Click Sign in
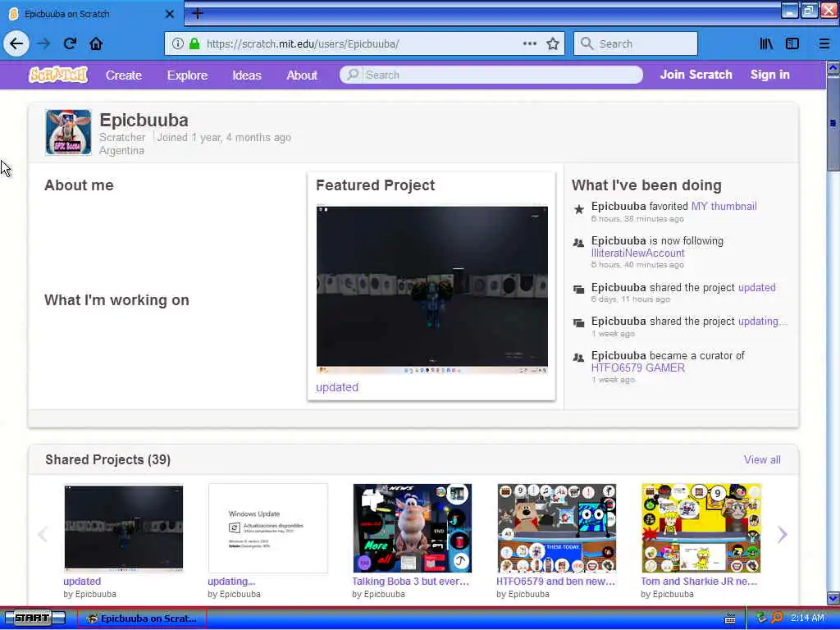 coord(769,75)
